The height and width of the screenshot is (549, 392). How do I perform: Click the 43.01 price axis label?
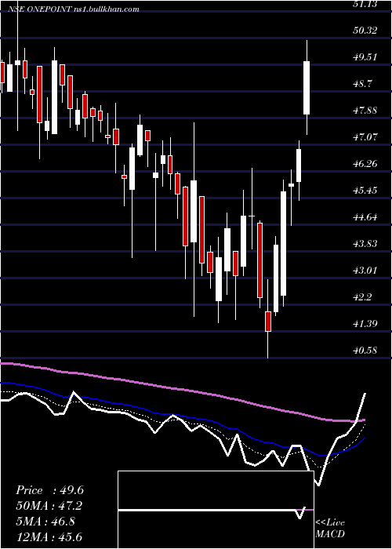point(365,271)
